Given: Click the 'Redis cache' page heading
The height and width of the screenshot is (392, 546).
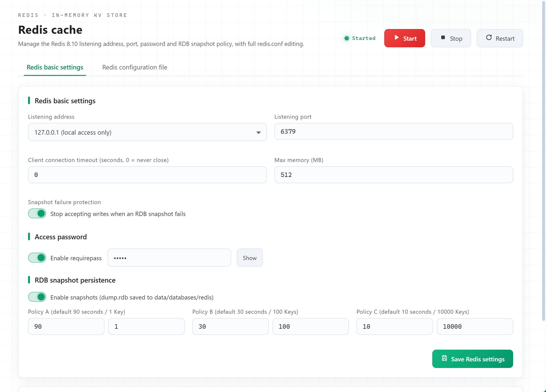Looking at the screenshot, I should 50,30.
